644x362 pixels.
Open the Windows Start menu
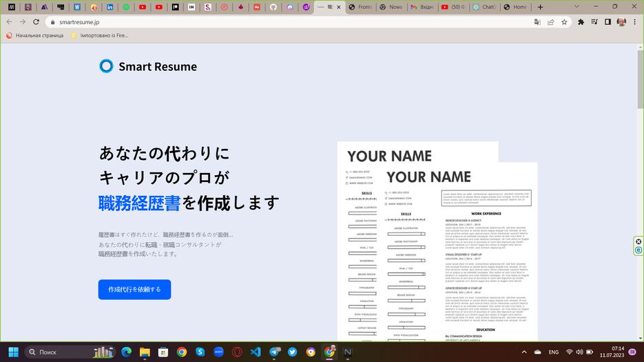[13, 352]
